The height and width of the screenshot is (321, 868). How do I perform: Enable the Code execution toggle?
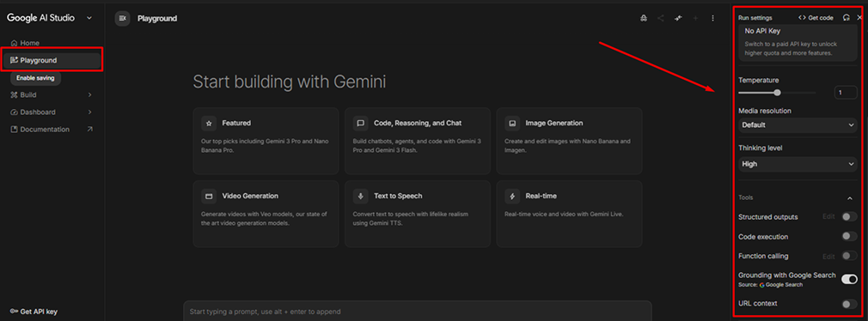(x=849, y=237)
